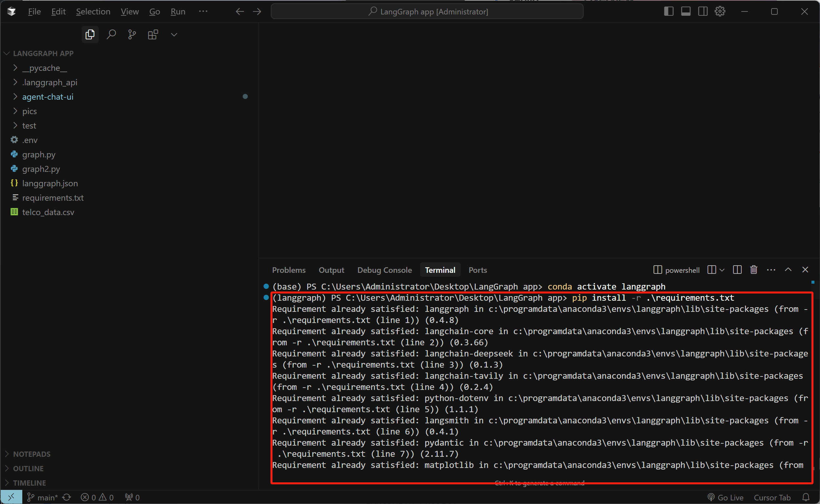This screenshot has width=820, height=504.
Task: Switch to the Ports panel tab
Action: click(x=478, y=270)
